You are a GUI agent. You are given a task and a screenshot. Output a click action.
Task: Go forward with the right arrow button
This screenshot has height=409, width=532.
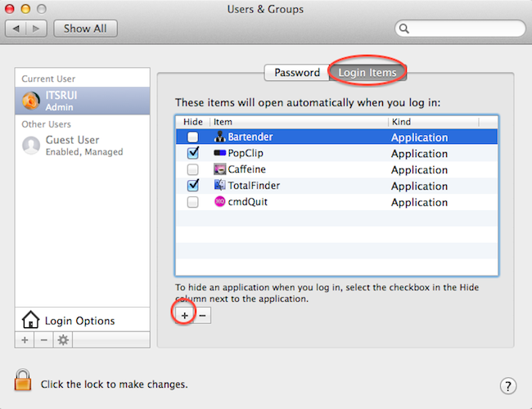tap(36, 29)
